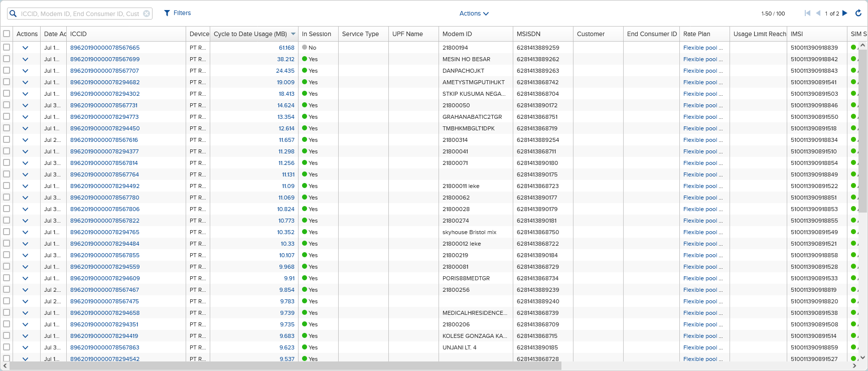Click the refresh icon in the toolbar
The width and height of the screenshot is (868, 371).
[858, 14]
